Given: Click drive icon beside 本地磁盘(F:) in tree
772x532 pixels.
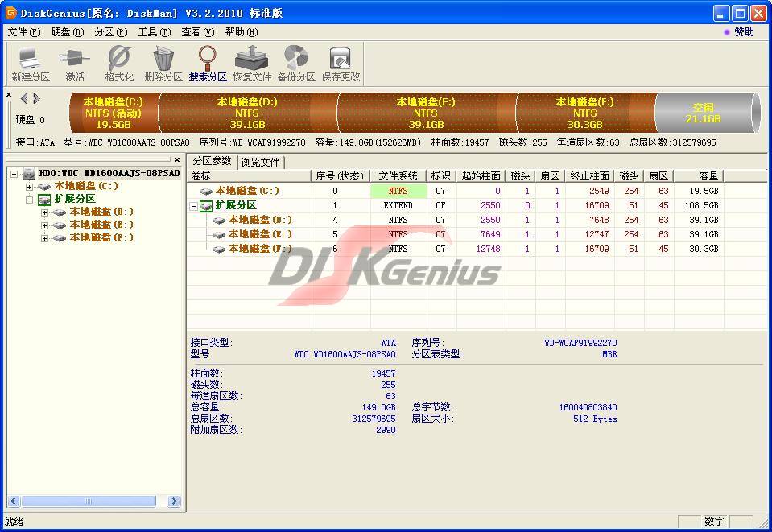Looking at the screenshot, I should point(60,237).
